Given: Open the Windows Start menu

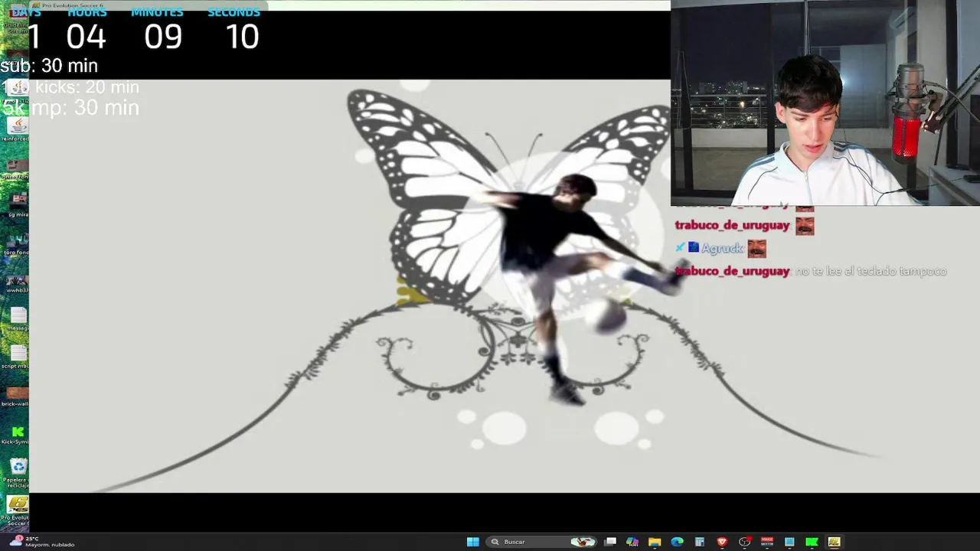Looking at the screenshot, I should click(473, 542).
